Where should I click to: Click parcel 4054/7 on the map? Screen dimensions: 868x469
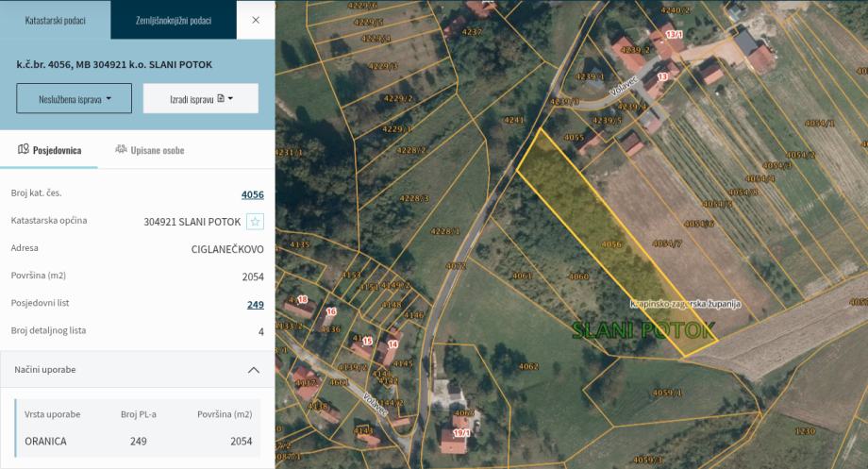[x=667, y=243]
